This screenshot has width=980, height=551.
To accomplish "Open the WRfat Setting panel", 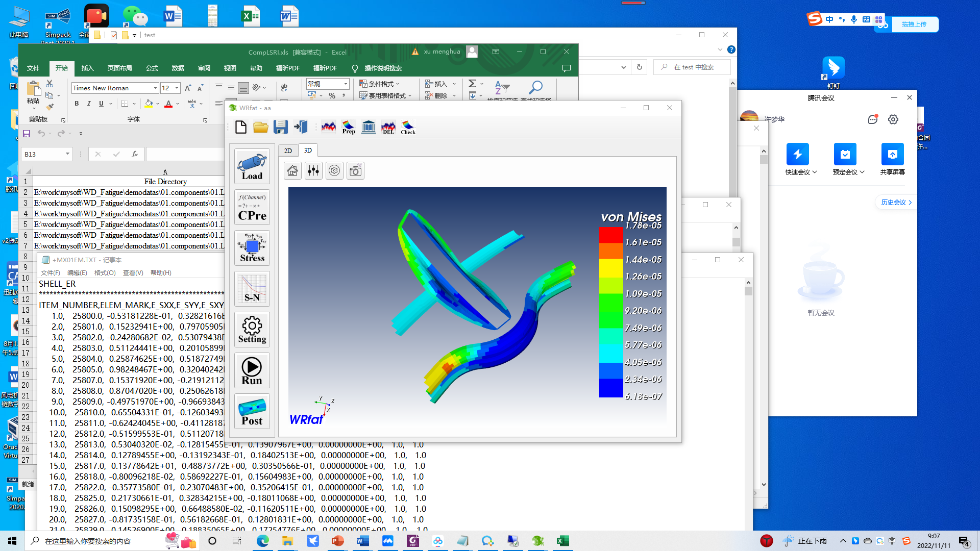I will click(x=252, y=330).
